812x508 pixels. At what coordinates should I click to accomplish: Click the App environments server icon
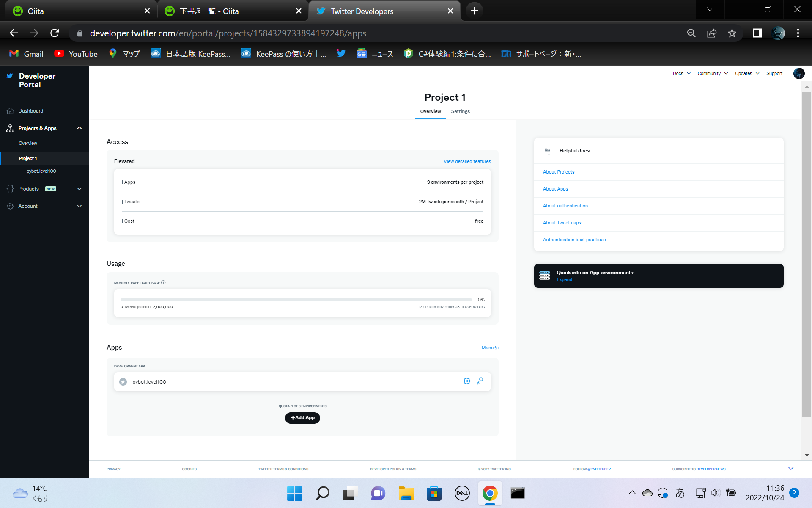click(x=545, y=276)
